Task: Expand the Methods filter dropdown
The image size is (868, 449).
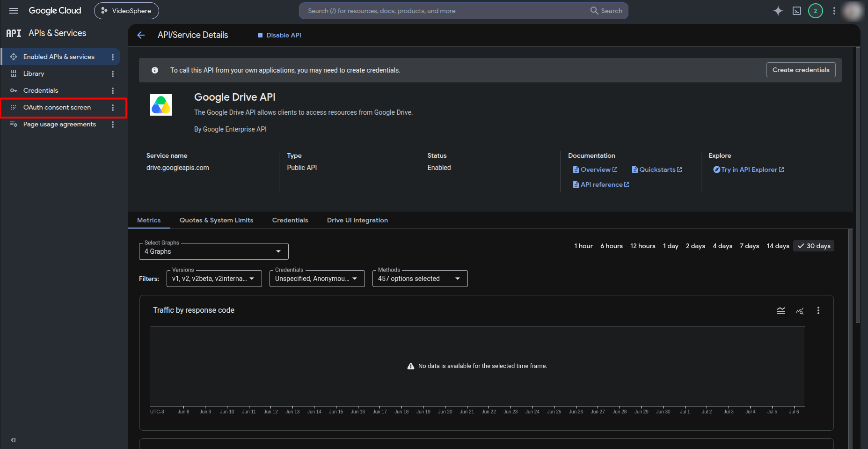Action: [420, 279]
